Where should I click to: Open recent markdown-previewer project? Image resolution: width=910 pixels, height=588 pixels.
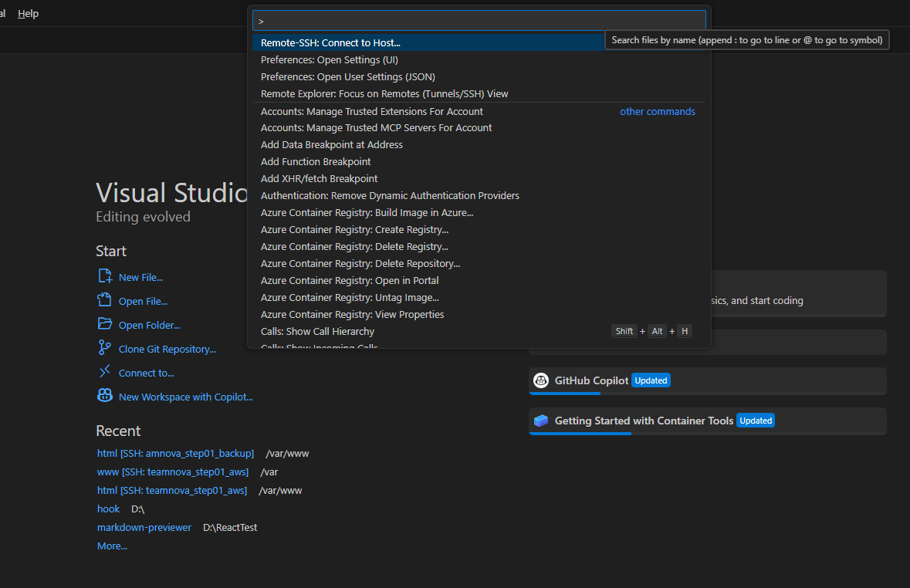(144, 528)
